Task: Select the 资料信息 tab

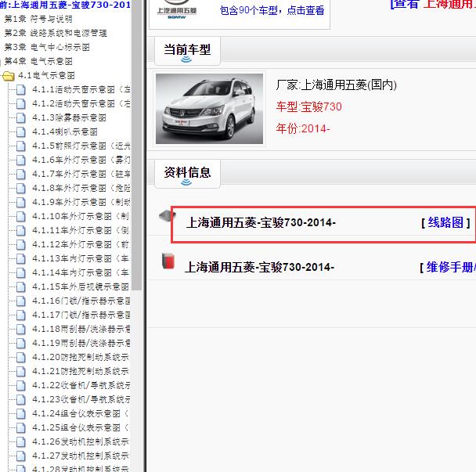Action: point(187,174)
